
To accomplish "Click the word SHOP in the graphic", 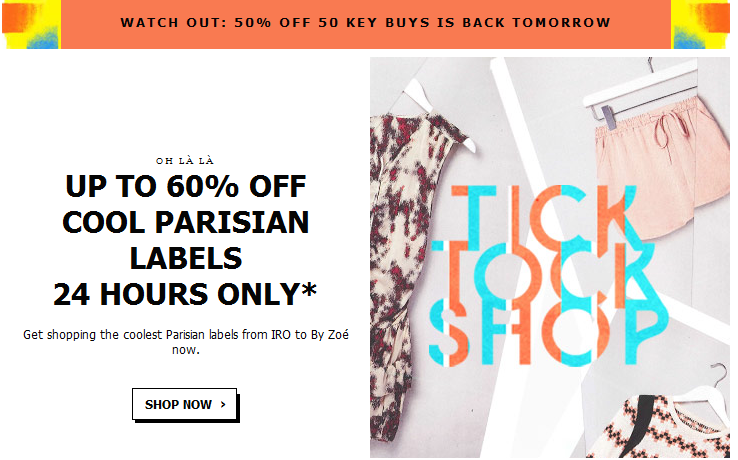I will [x=548, y=334].
